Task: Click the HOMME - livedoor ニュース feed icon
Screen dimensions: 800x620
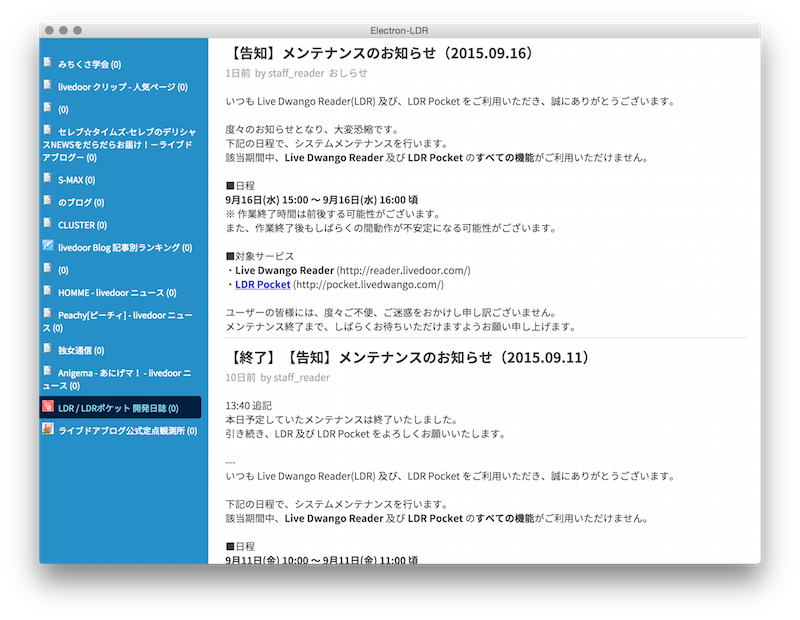Action: pos(45,293)
